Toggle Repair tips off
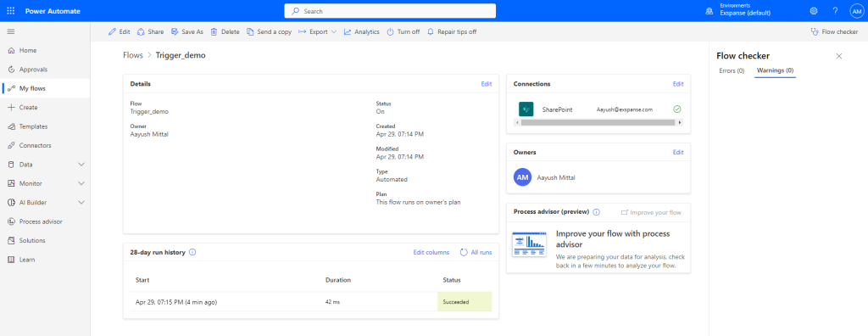This screenshot has width=868, height=336. click(x=452, y=31)
